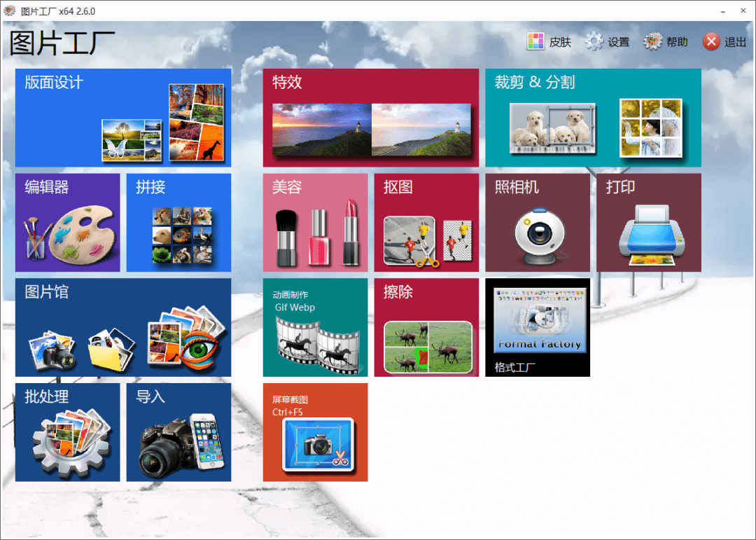Start a 屏幕截图 screen capture
Screen dimensions: 756x540
point(314,432)
